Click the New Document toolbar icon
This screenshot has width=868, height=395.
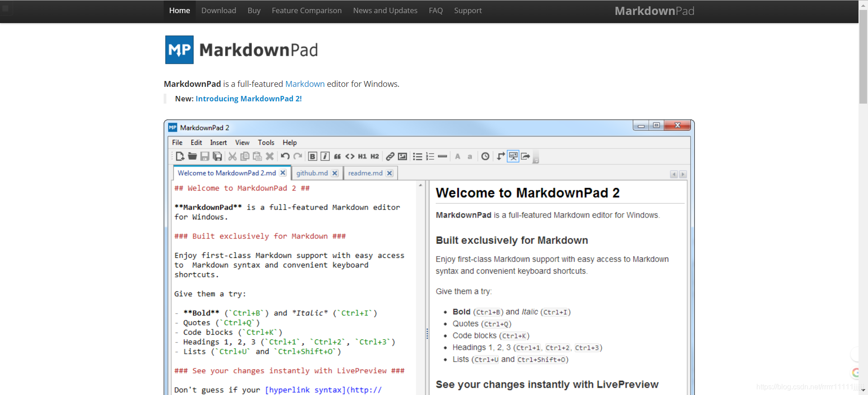180,157
